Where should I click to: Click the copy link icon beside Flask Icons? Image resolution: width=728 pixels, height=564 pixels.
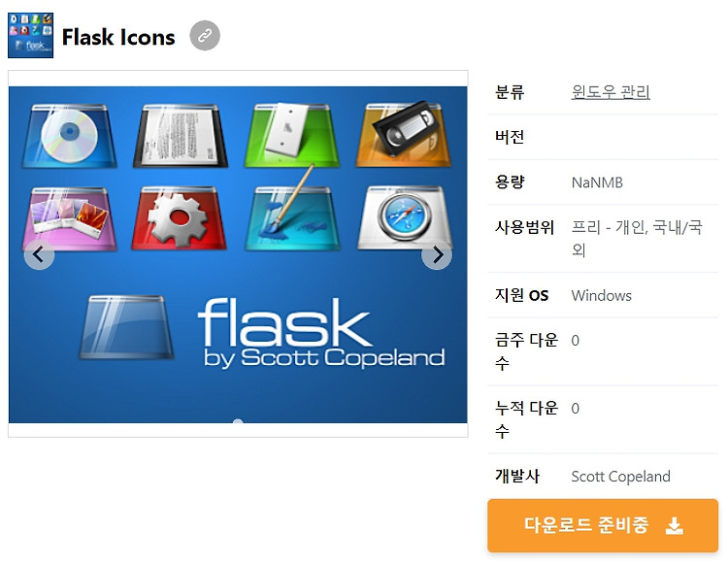[x=205, y=35]
